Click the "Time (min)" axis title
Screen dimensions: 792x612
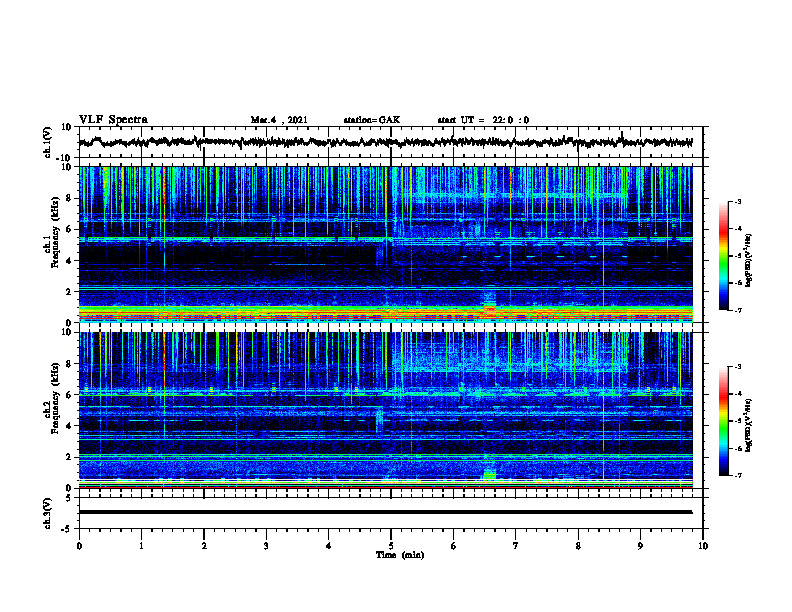(400, 555)
